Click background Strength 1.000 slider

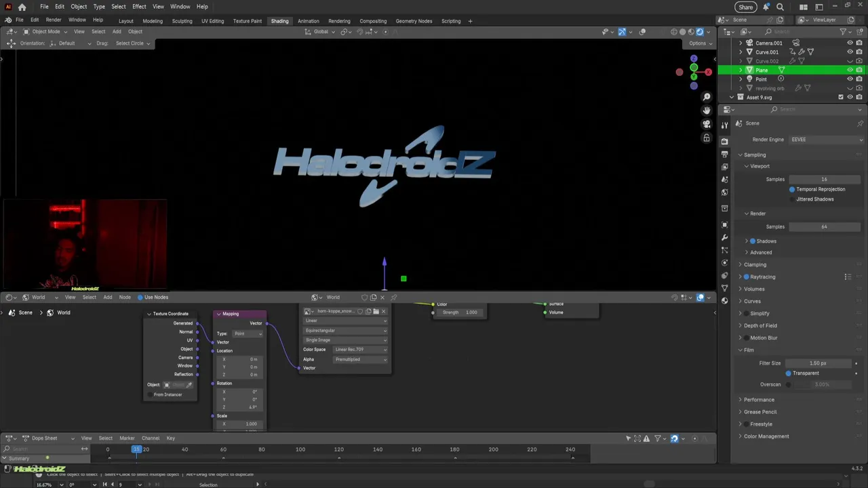(x=459, y=312)
